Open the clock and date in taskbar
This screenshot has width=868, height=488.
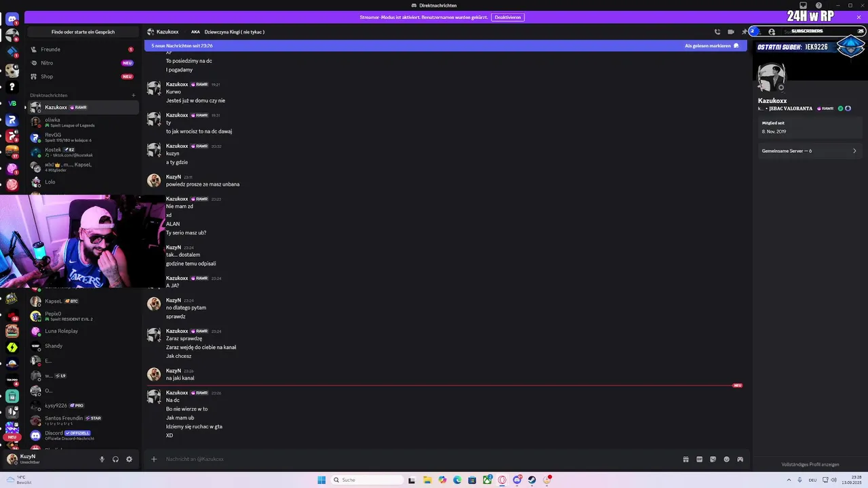(x=851, y=480)
